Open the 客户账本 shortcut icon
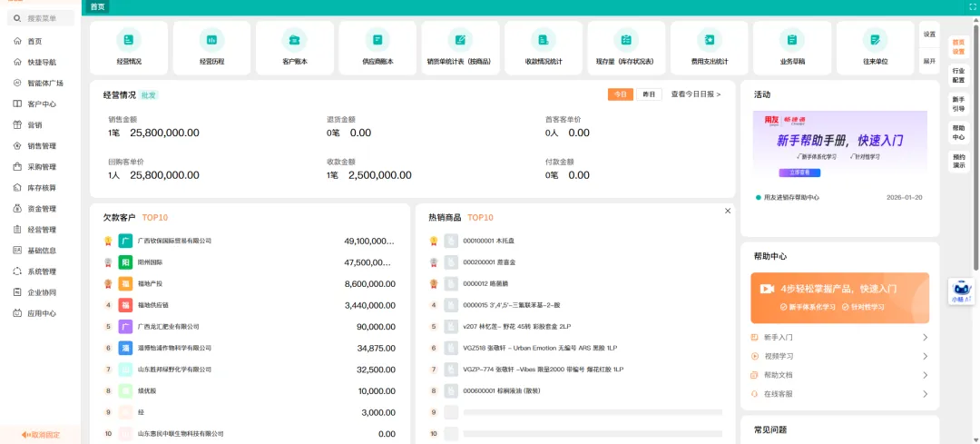The image size is (980, 444). point(295,40)
